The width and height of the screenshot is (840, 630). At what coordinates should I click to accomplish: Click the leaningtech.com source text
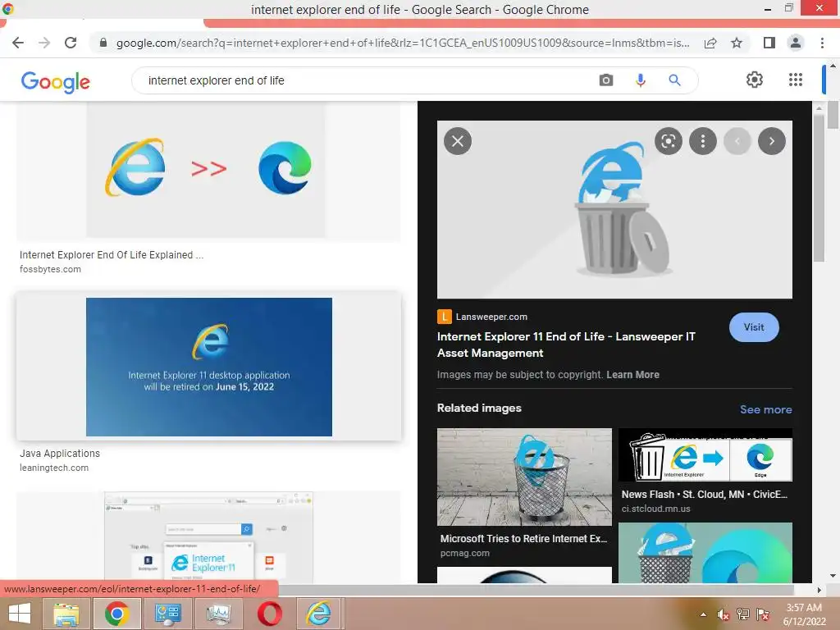pyautogui.click(x=54, y=468)
